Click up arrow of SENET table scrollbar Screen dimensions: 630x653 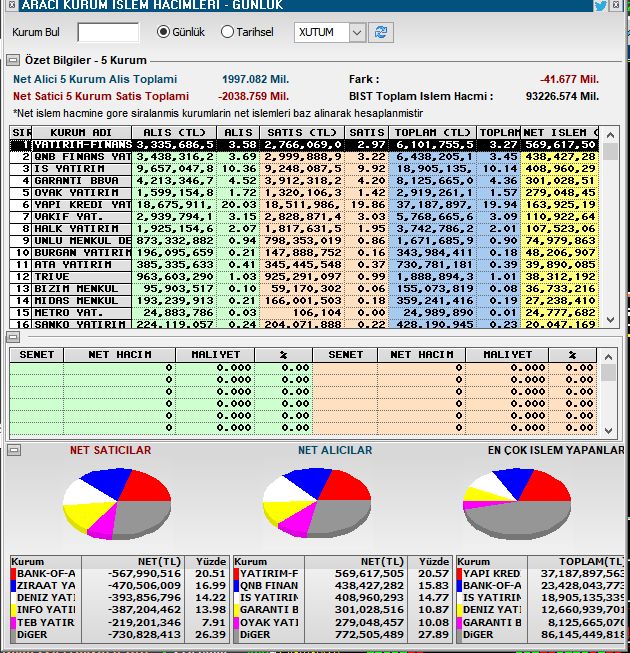(x=608, y=357)
